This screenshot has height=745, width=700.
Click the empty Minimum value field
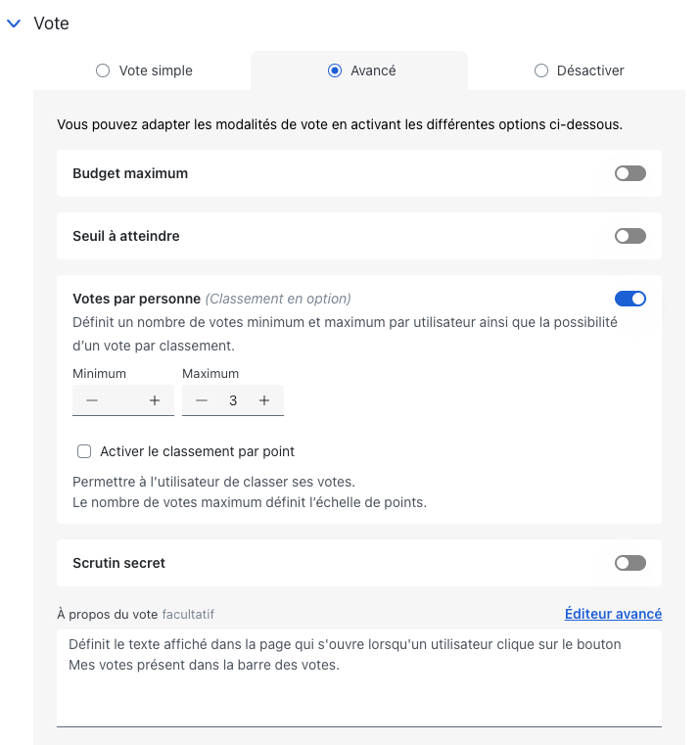point(123,400)
